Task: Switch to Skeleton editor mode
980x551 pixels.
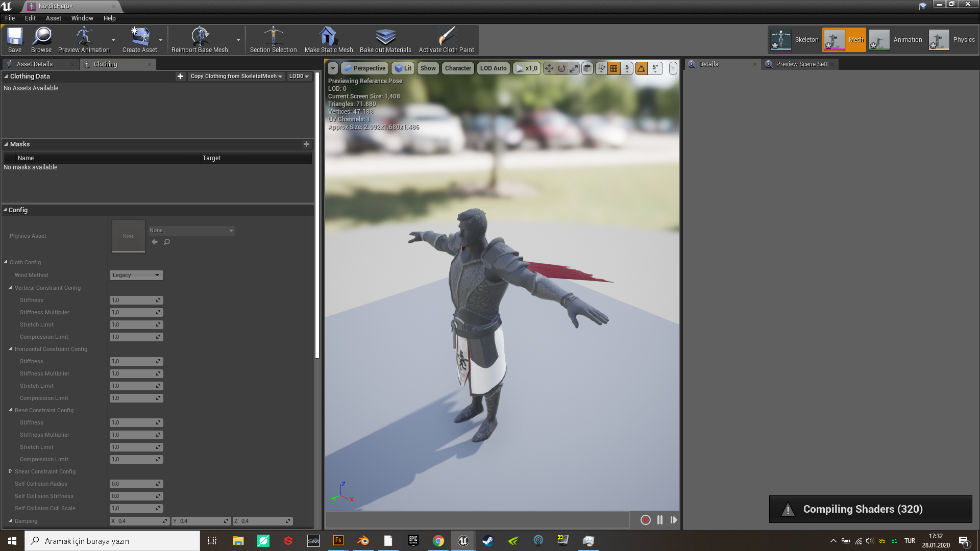Action: pos(795,40)
